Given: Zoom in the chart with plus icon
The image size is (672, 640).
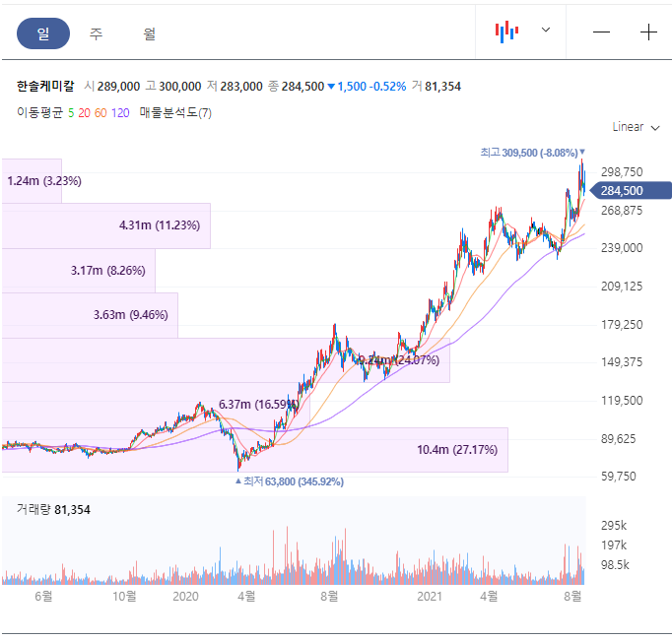Looking at the screenshot, I should click(x=648, y=32).
